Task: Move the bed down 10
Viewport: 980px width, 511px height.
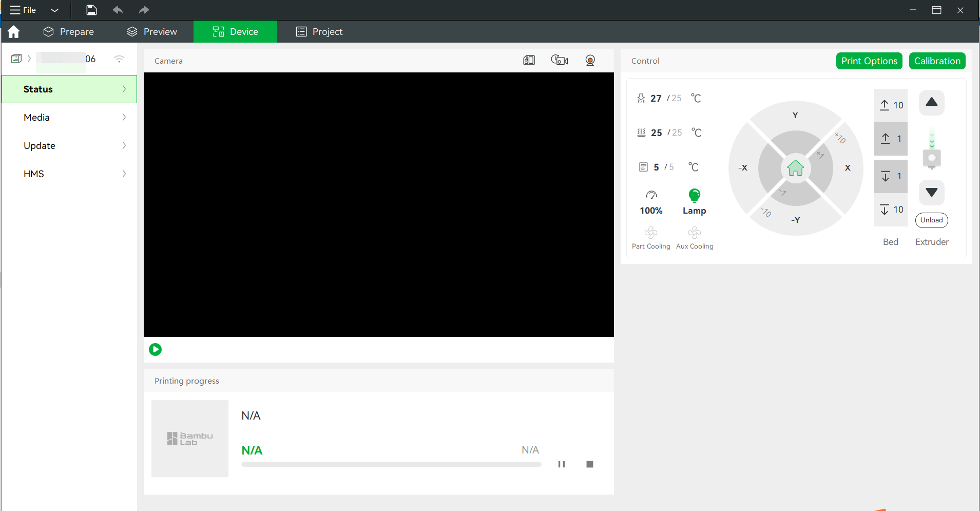Action: 891,210
